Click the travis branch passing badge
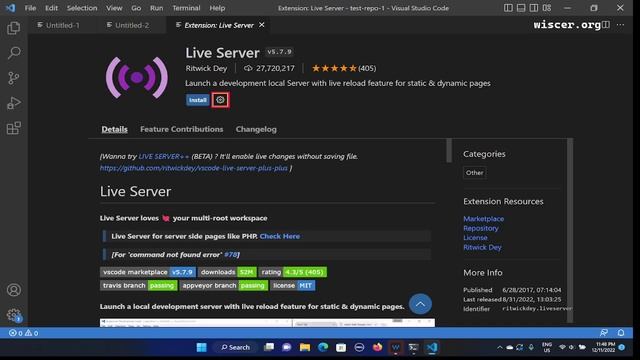Viewport: 640px width, 360px height. (x=139, y=285)
